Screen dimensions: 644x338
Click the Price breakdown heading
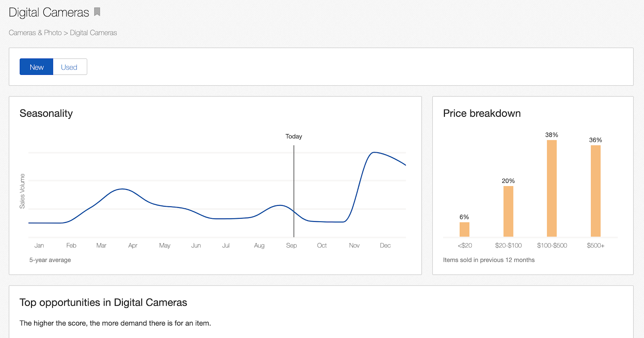(x=482, y=113)
